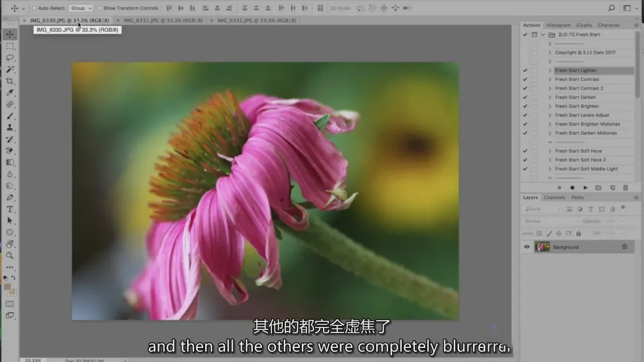Click the foreground color swatch
The height and width of the screenshot is (362, 644).
pyautogui.click(x=8, y=287)
